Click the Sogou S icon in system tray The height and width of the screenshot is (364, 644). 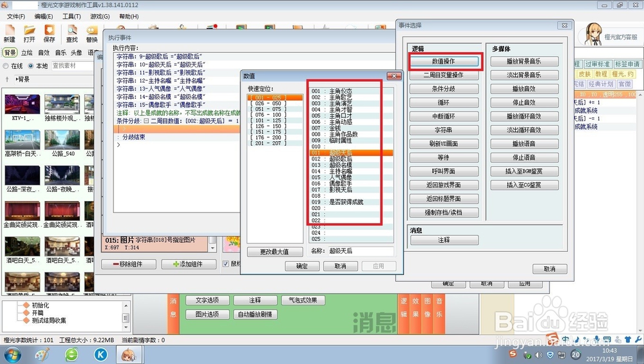click(x=513, y=354)
